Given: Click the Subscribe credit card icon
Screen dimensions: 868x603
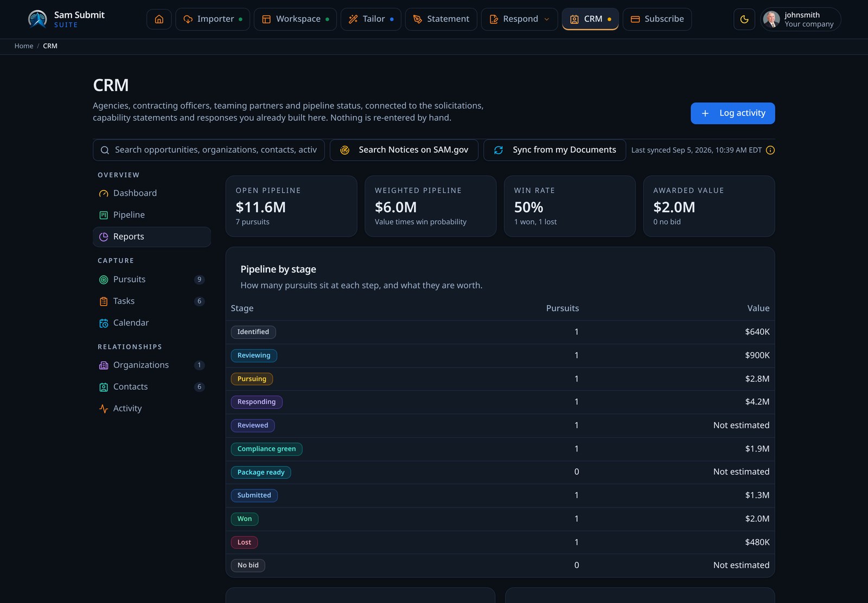Looking at the screenshot, I should click(x=635, y=19).
